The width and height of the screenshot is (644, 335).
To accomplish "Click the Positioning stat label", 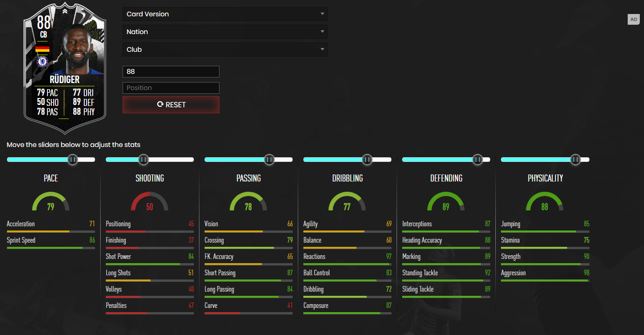I will pos(118,224).
